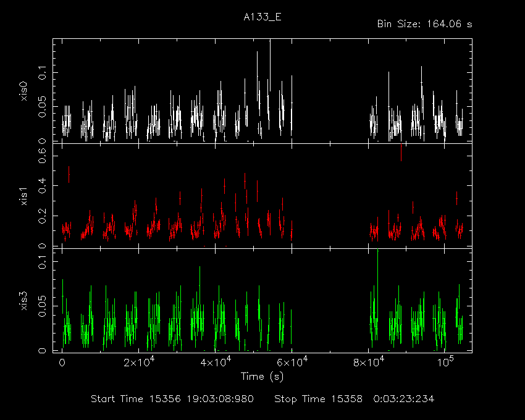The height and width of the screenshot is (420, 525).
Task: Click the tallest white xis0 error bar near 5.4×10^4
Action: (x=270, y=65)
